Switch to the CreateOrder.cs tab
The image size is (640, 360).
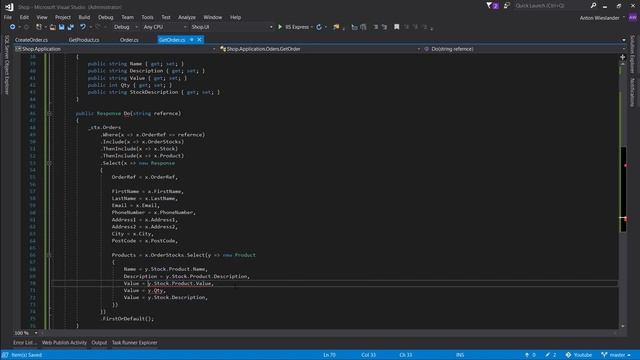click(x=31, y=40)
